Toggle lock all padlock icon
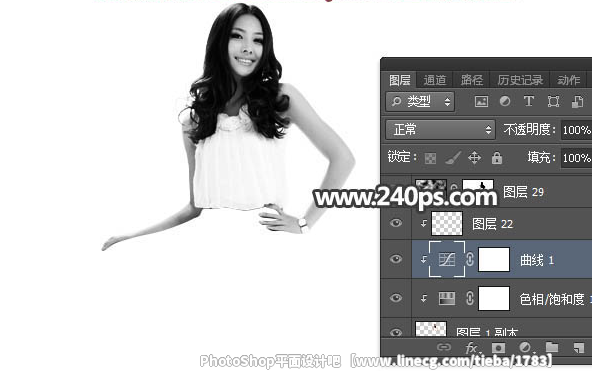The width and height of the screenshot is (608, 380). [x=497, y=158]
